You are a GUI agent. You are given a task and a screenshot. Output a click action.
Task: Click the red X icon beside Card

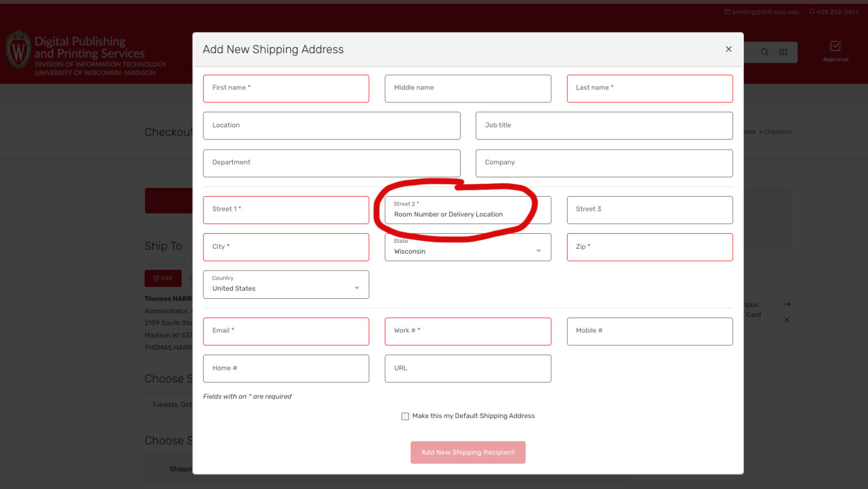pos(787,320)
